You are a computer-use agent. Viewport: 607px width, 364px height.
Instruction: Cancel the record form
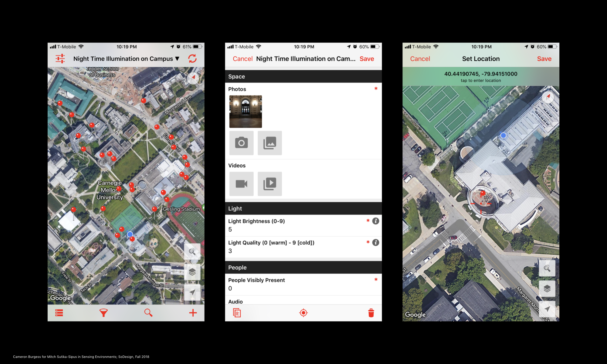(x=242, y=59)
